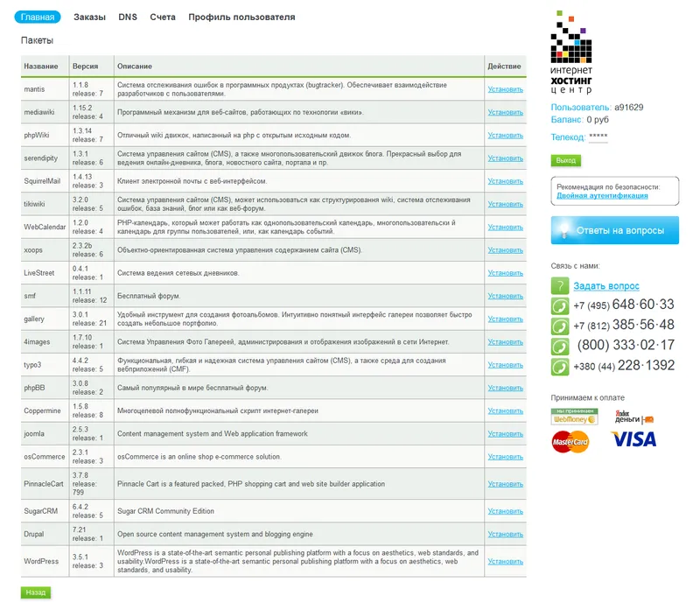Open the Ответы на вопросы button
Viewport: 700px width, 610px height.
pyautogui.click(x=615, y=230)
